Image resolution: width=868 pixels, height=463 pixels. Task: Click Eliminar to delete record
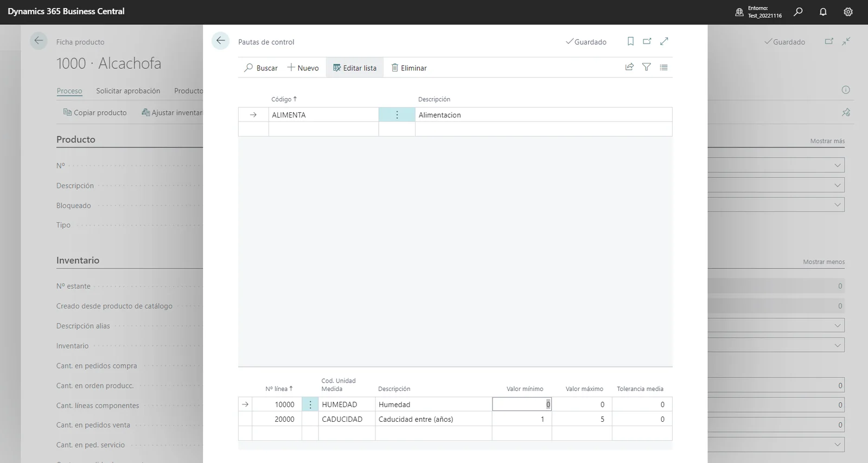[409, 68]
